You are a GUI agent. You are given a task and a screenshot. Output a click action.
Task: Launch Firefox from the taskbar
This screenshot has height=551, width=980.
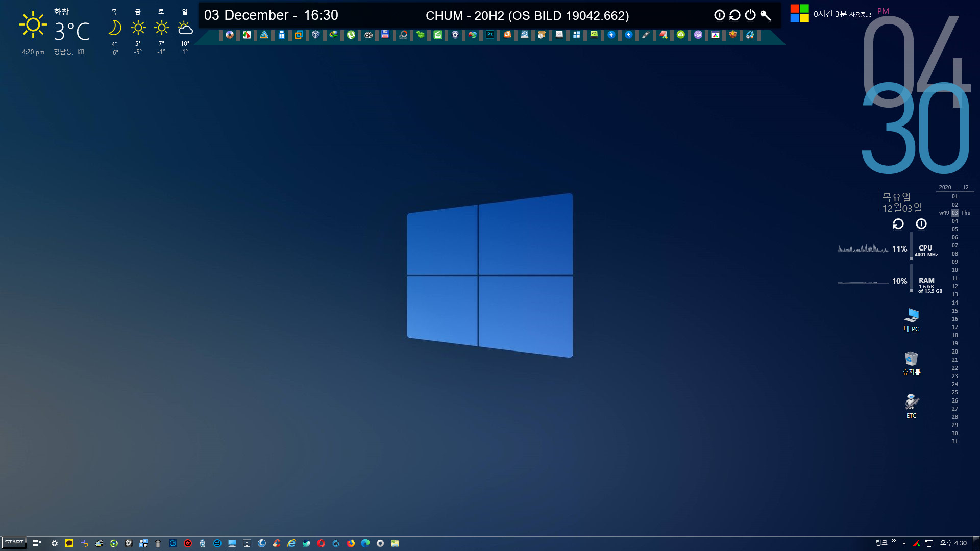pyautogui.click(x=351, y=543)
